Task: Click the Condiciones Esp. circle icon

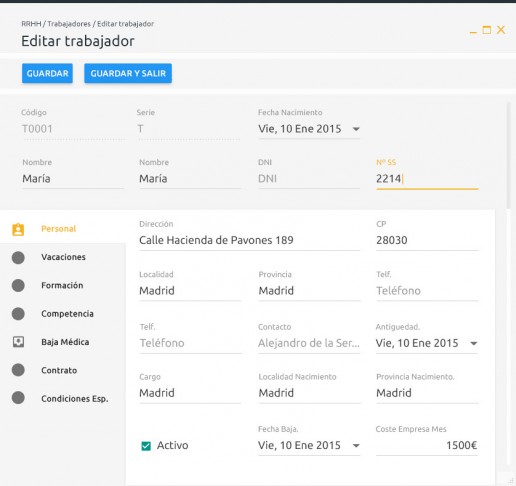Action: 18,398
